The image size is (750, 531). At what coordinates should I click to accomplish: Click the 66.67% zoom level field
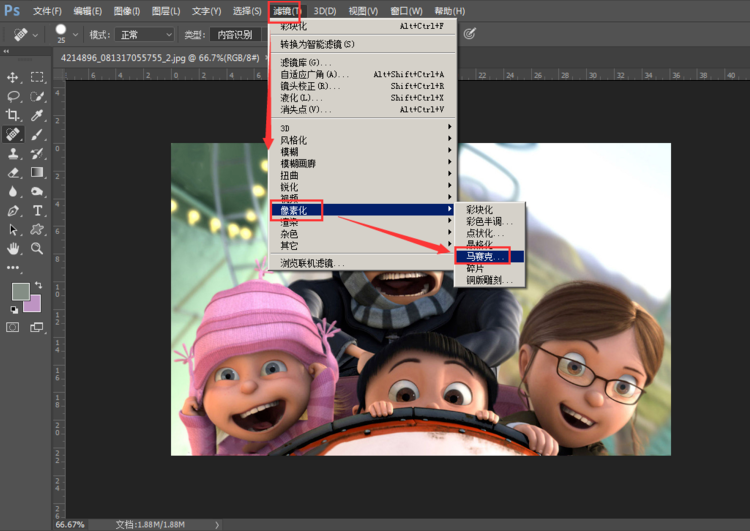(70, 525)
